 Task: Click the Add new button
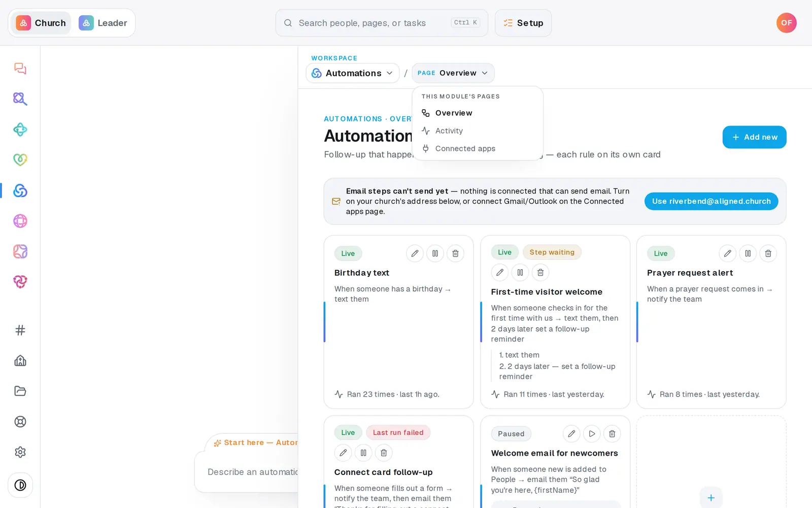point(754,137)
